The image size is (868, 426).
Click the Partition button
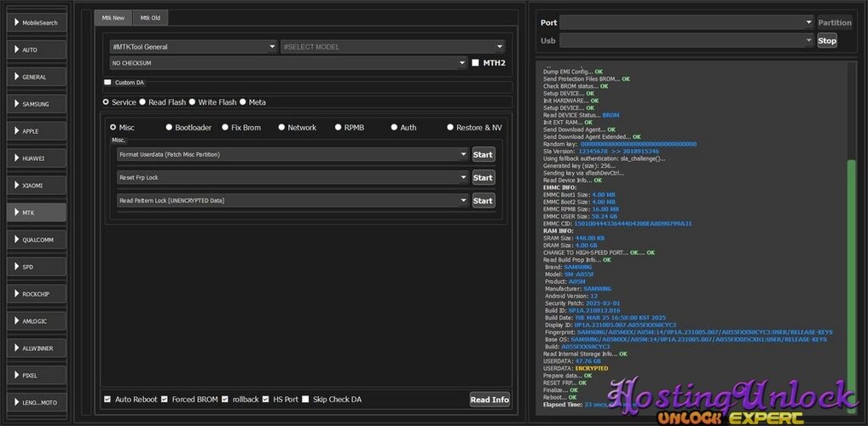[834, 23]
